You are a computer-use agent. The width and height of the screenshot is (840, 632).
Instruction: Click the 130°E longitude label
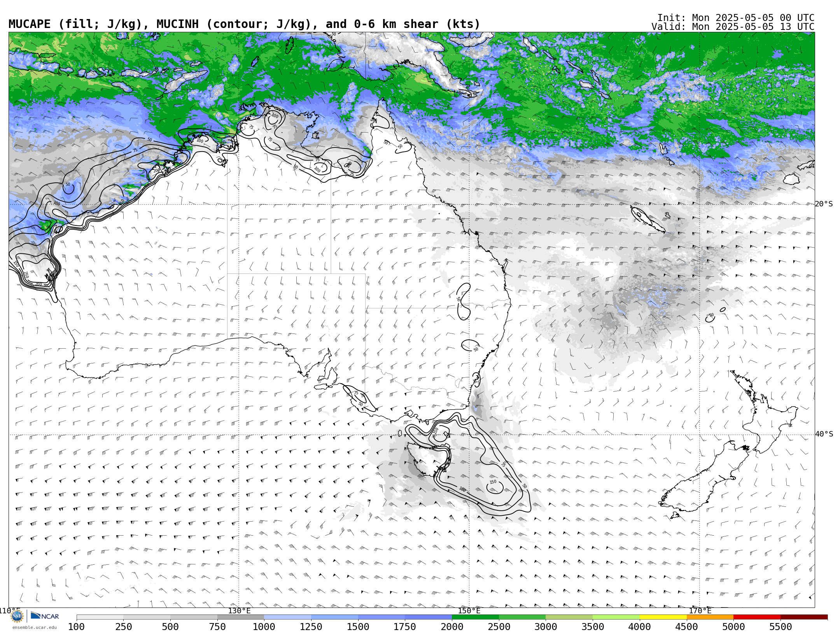click(x=239, y=611)
